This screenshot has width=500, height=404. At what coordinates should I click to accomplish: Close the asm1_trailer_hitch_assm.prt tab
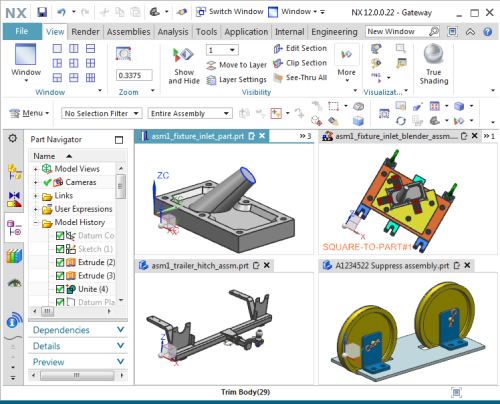click(267, 265)
